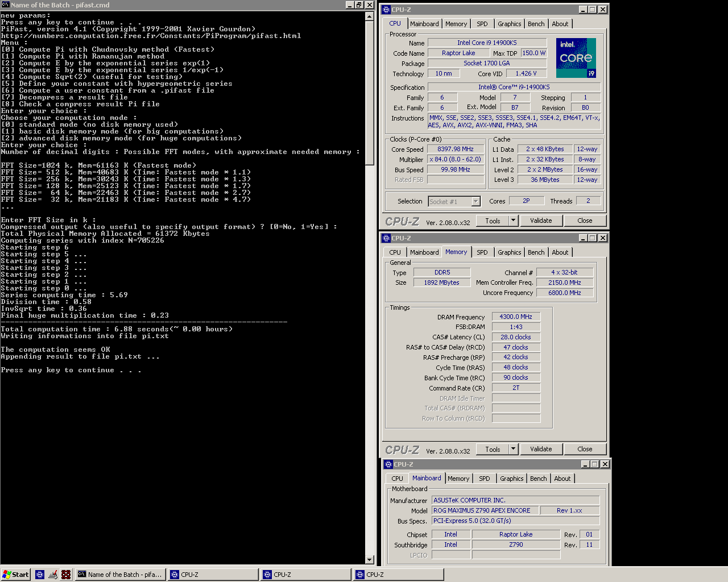The width and height of the screenshot is (728, 582).
Task: Click the Core Speed value '8397.98 MHz'
Action: click(x=455, y=149)
